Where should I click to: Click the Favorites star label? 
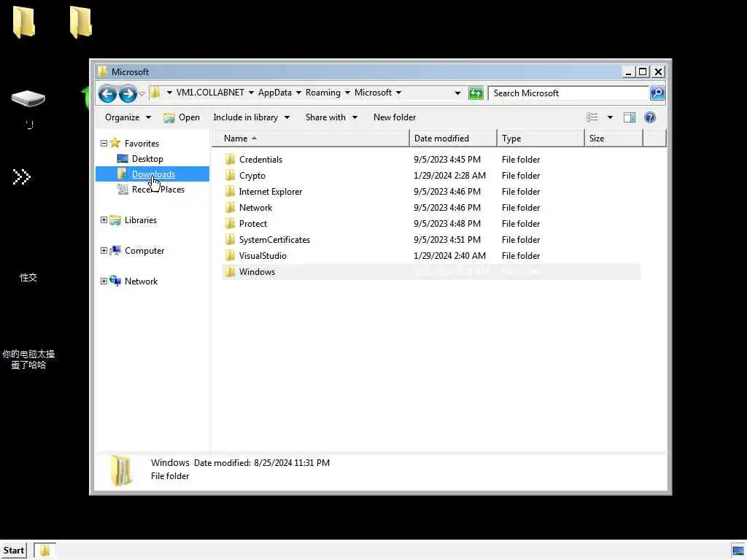coord(142,143)
